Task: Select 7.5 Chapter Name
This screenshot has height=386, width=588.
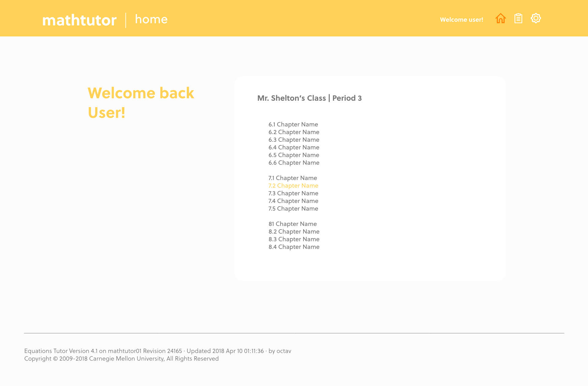Action: point(293,209)
